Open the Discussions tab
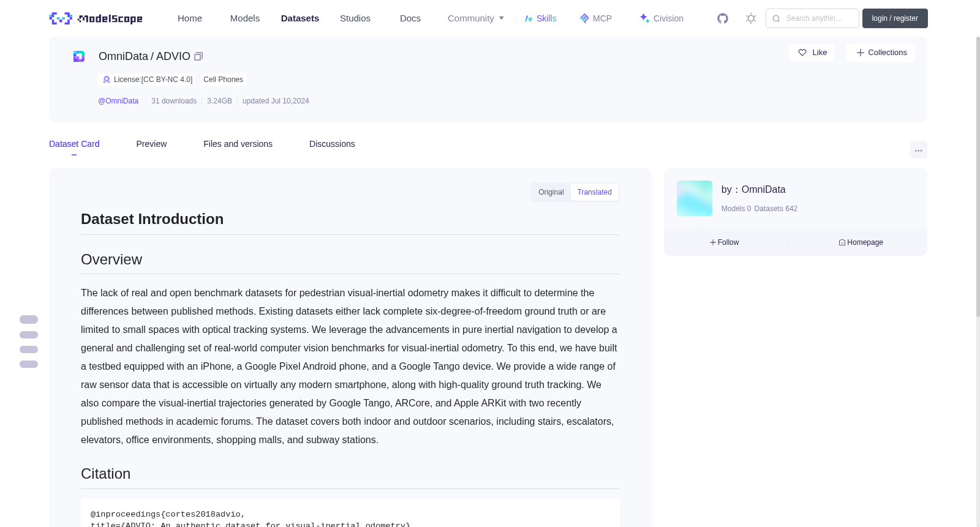Screen dimensions: 980x527 click(332, 144)
